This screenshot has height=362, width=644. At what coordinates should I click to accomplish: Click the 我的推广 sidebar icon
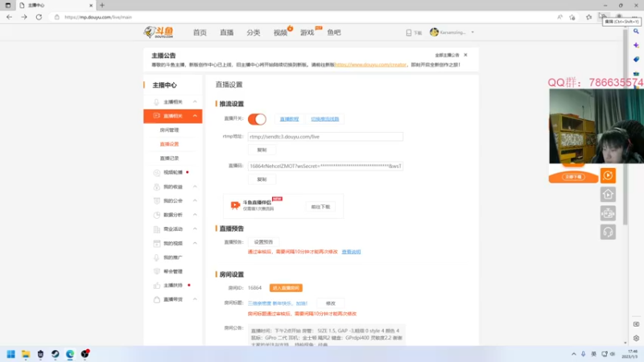pos(156,257)
